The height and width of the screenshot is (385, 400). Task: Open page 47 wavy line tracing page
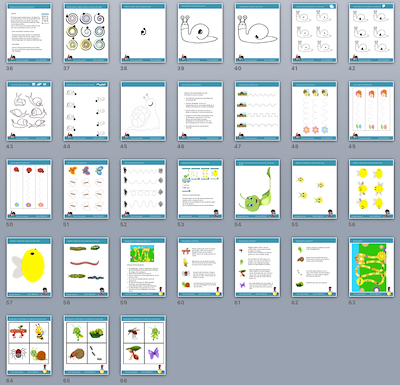pos(257,111)
